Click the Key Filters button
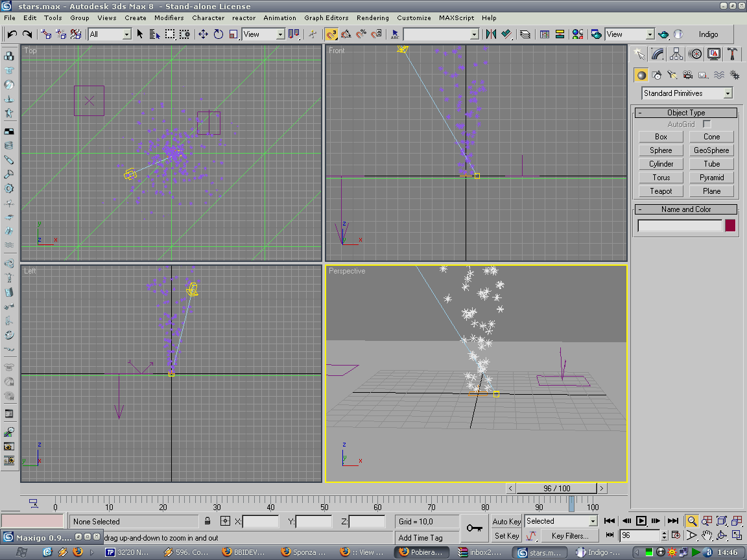 (x=569, y=536)
